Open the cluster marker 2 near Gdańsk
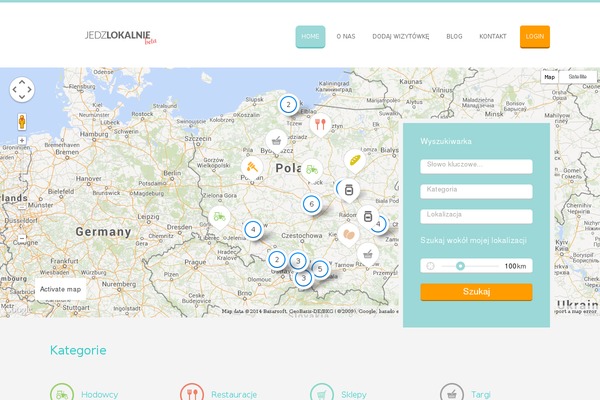Screen dimensions: 600x400 (289, 104)
